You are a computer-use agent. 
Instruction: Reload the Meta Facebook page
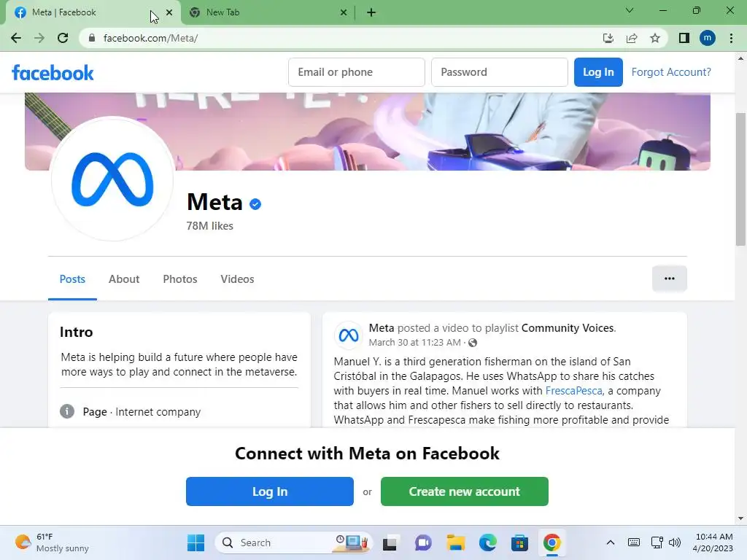coord(63,38)
